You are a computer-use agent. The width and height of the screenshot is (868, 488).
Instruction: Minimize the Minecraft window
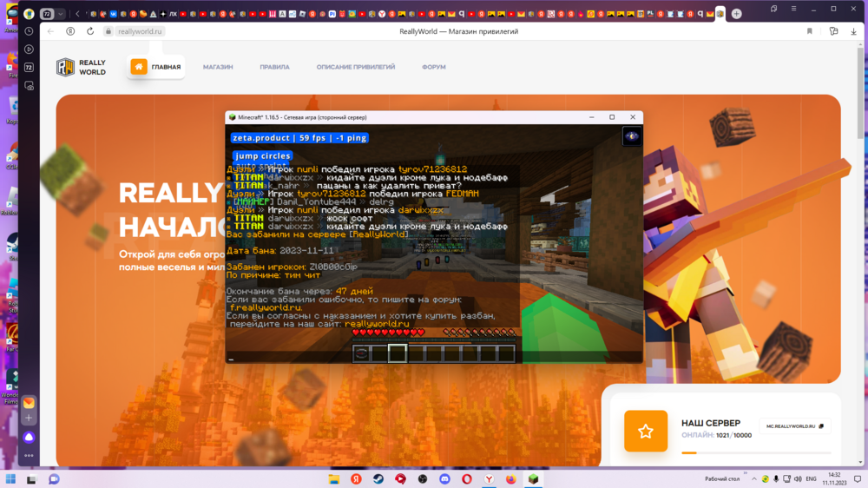click(x=592, y=117)
